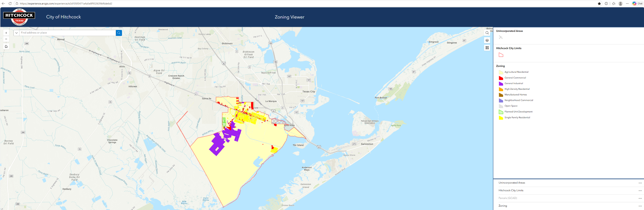
Task: Open options menu for Hitchcock City Limits layer
Action: [x=640, y=191]
